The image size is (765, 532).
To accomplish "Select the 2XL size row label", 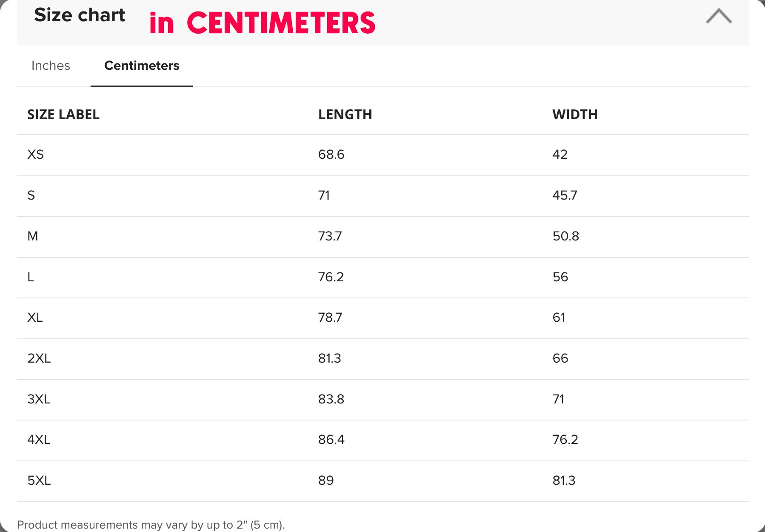I will pyautogui.click(x=39, y=358).
